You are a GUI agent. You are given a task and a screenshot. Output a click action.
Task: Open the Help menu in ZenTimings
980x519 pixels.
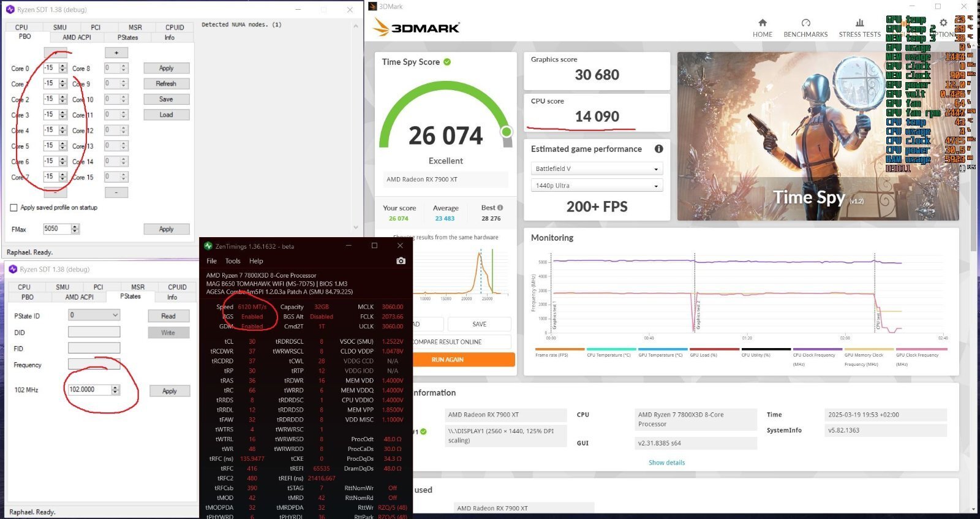256,261
